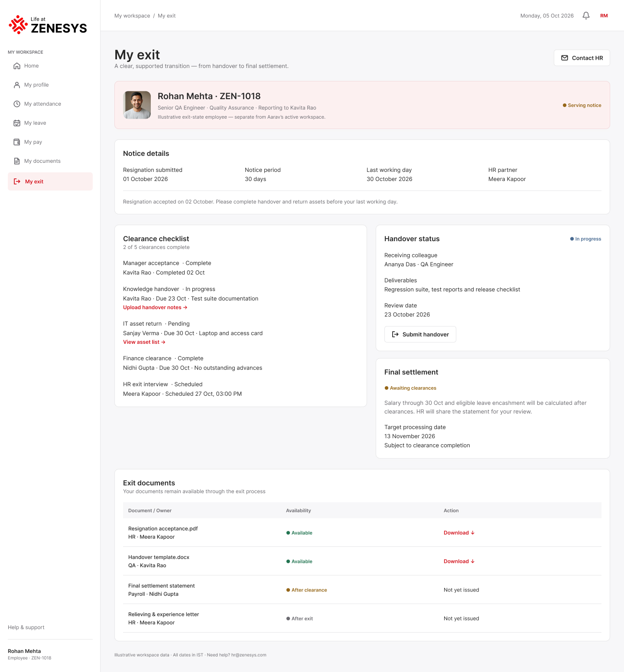Click the After clearance availability label

(x=306, y=590)
